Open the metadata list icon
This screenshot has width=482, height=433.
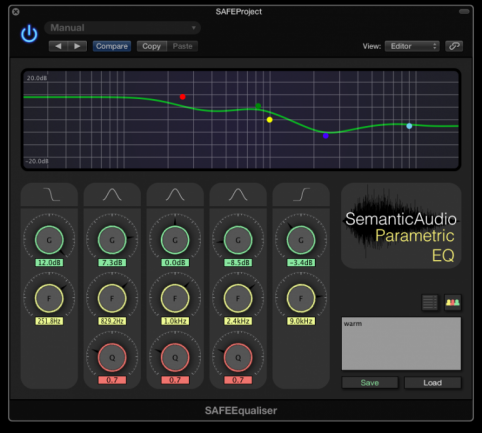(x=430, y=302)
